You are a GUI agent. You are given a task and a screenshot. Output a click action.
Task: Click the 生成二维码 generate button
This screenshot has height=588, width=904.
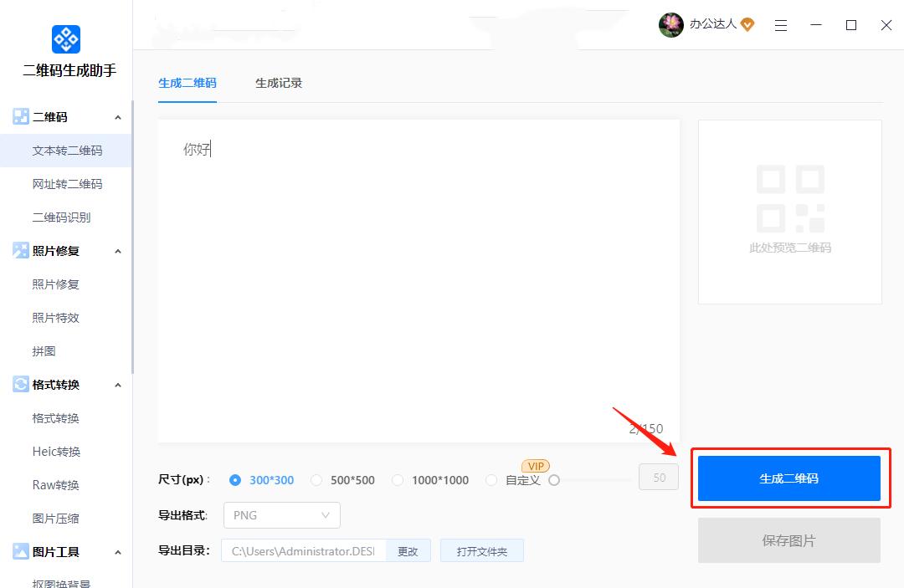click(x=789, y=478)
